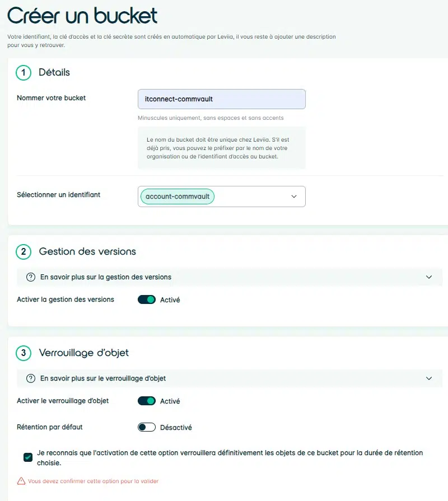The height and width of the screenshot is (501, 448).
Task: Click question mark icon for gestion des versions
Action: pos(31,277)
